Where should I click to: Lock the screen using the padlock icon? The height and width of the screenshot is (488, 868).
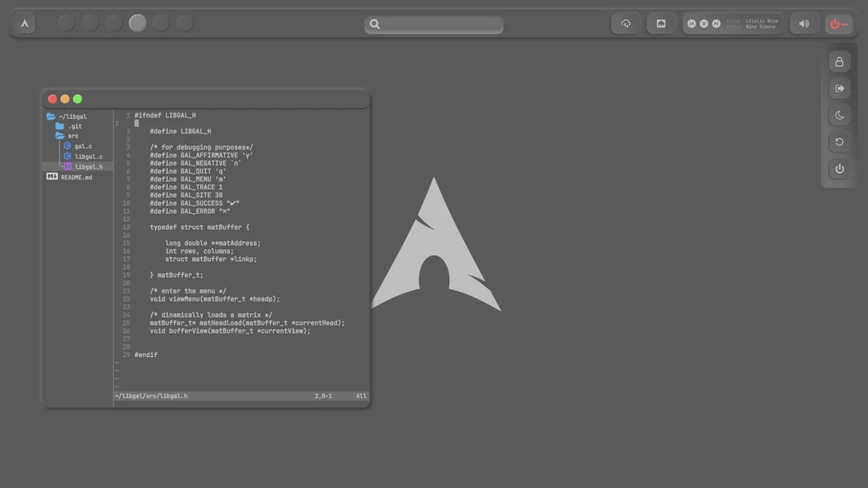click(x=839, y=61)
